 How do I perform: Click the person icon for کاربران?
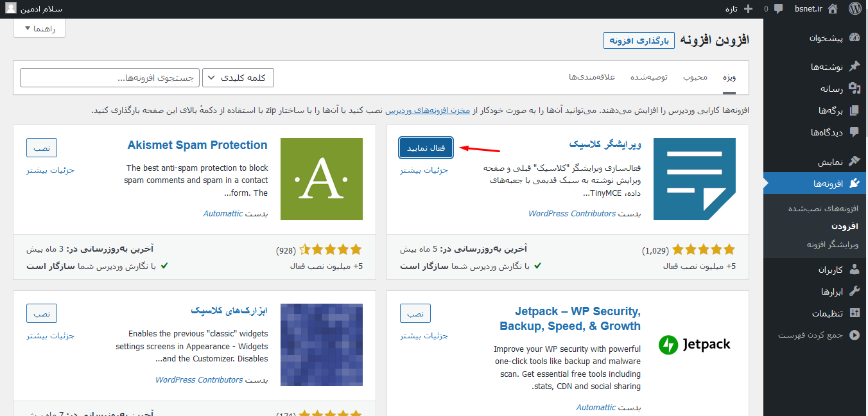[854, 270]
